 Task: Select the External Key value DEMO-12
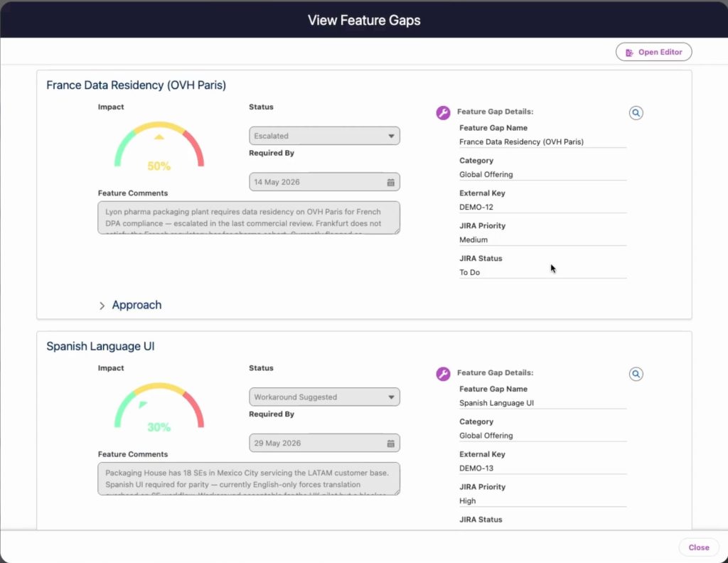[x=476, y=207]
